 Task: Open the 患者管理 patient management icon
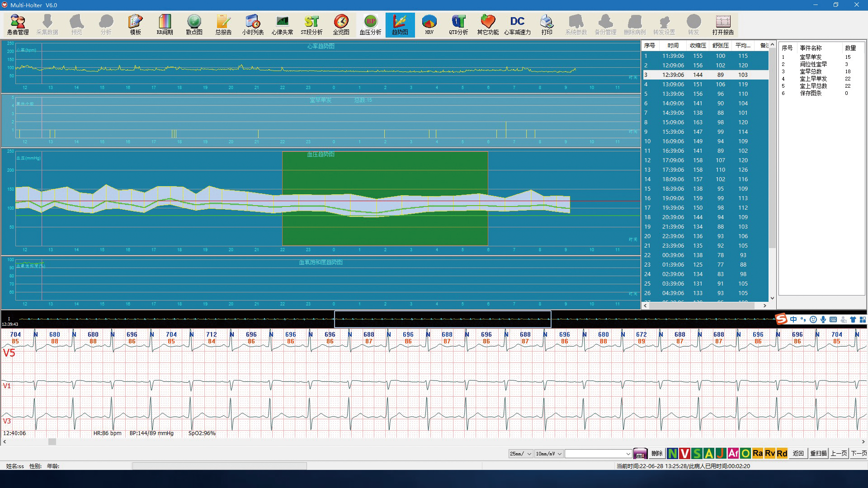18,24
